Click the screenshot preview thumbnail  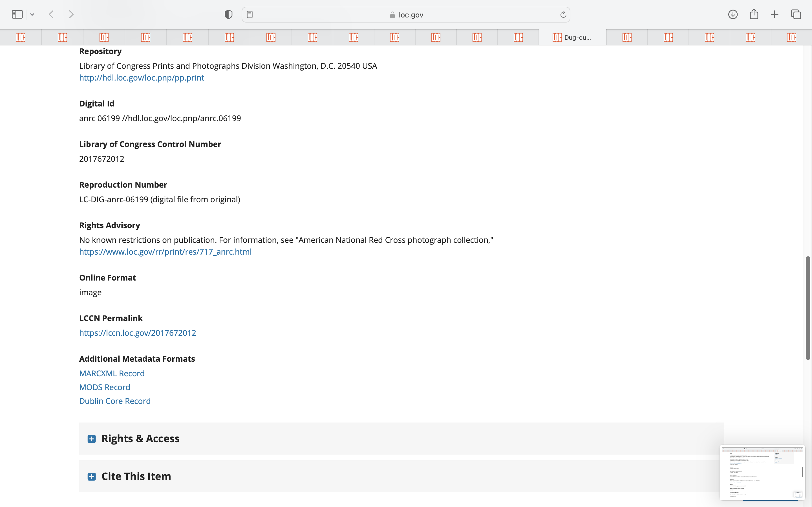tap(762, 472)
